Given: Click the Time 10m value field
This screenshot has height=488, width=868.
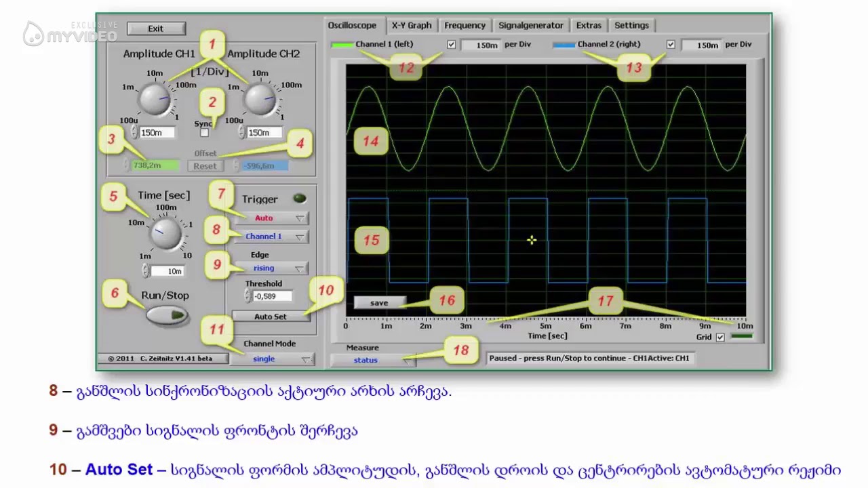Looking at the screenshot, I should pyautogui.click(x=167, y=271).
